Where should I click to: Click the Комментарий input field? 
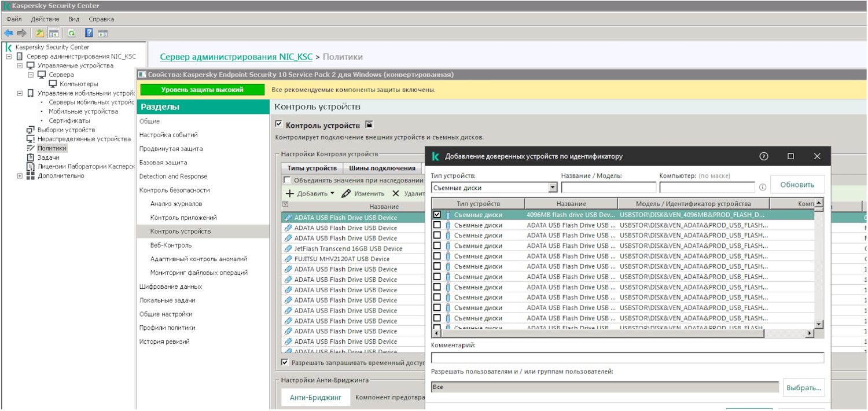click(x=627, y=358)
